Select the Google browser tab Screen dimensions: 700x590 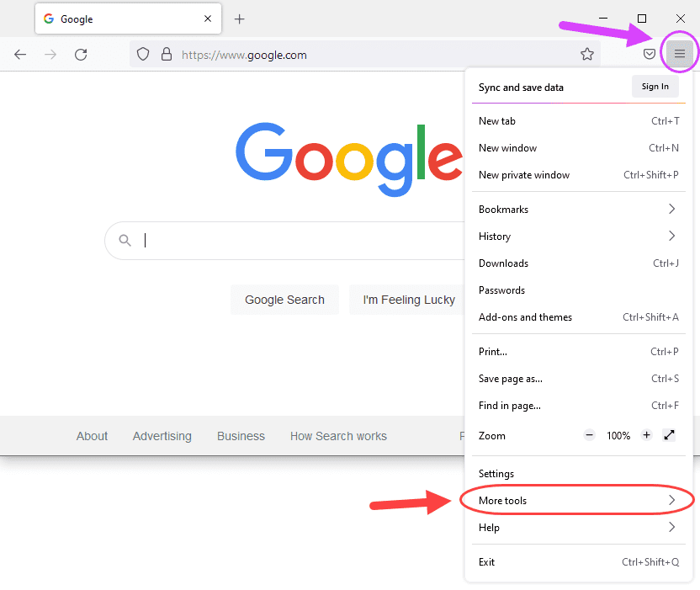(128, 19)
